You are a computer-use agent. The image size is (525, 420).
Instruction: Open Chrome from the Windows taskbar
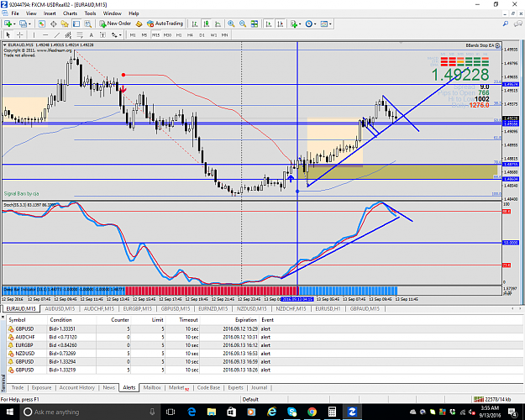(312, 412)
